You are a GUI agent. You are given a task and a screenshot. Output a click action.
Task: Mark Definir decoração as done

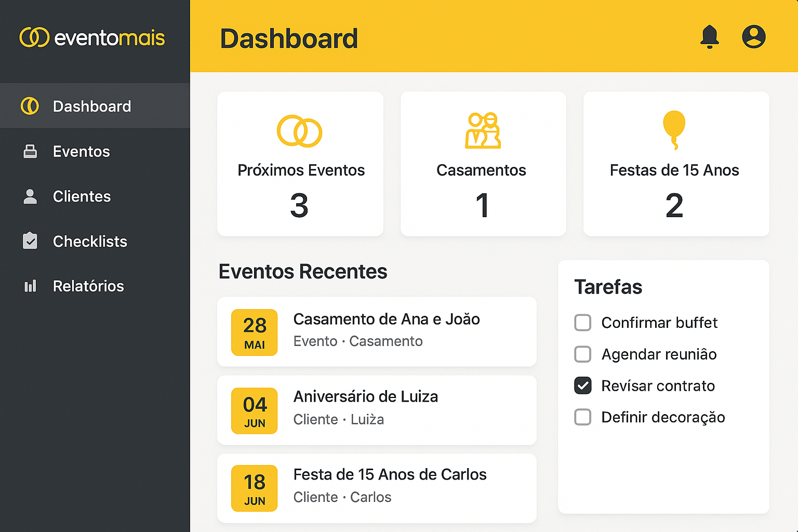[583, 417]
